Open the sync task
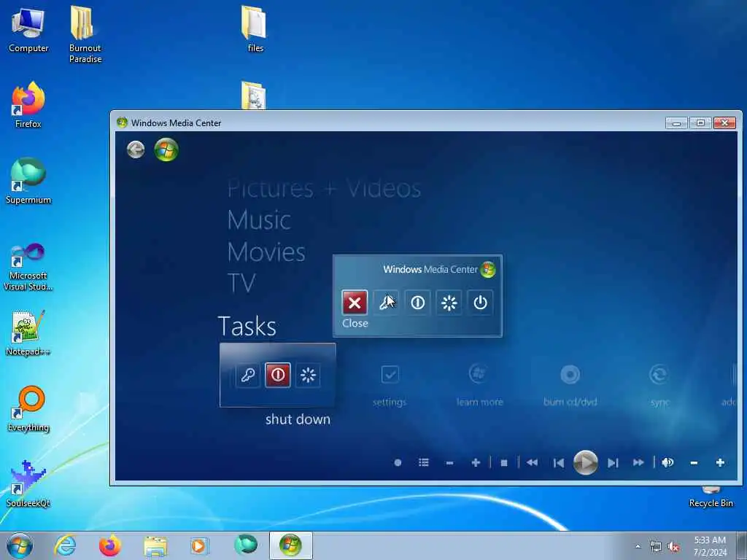The height and width of the screenshot is (560, 747). tap(659, 386)
